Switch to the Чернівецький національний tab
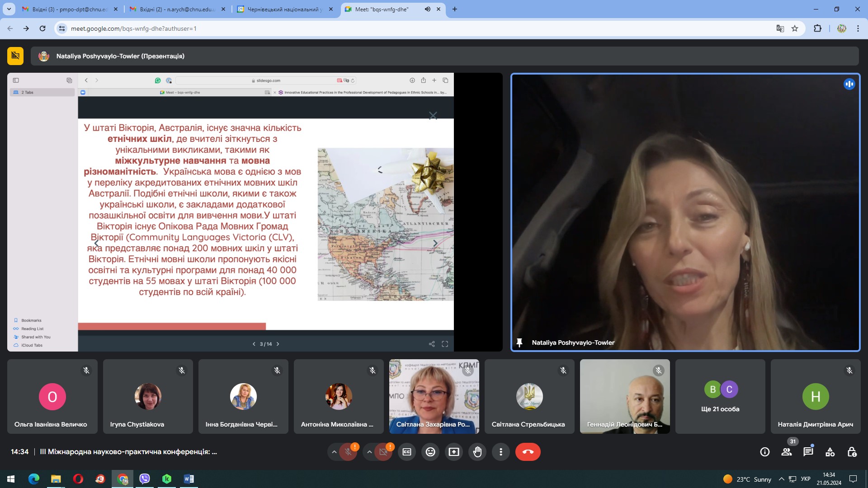The width and height of the screenshot is (868, 488). (x=284, y=9)
